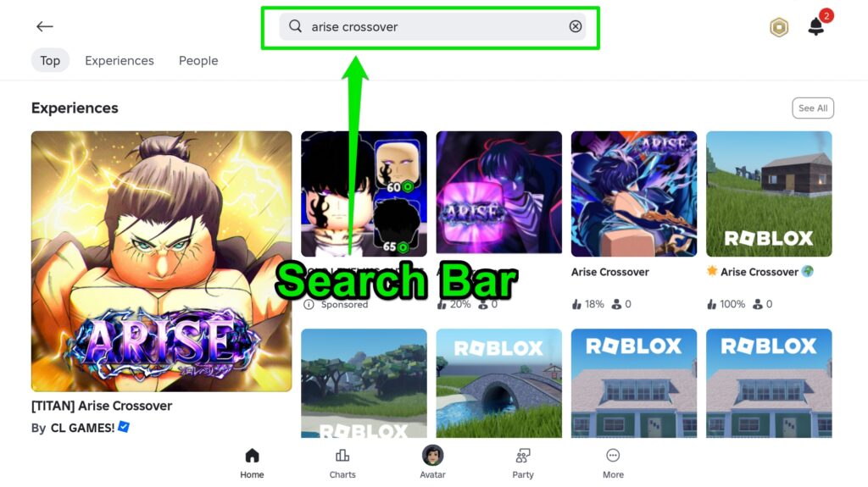Viewport: 868px width, 487px height.
Task: Click the arise crossover search field
Action: tap(431, 26)
